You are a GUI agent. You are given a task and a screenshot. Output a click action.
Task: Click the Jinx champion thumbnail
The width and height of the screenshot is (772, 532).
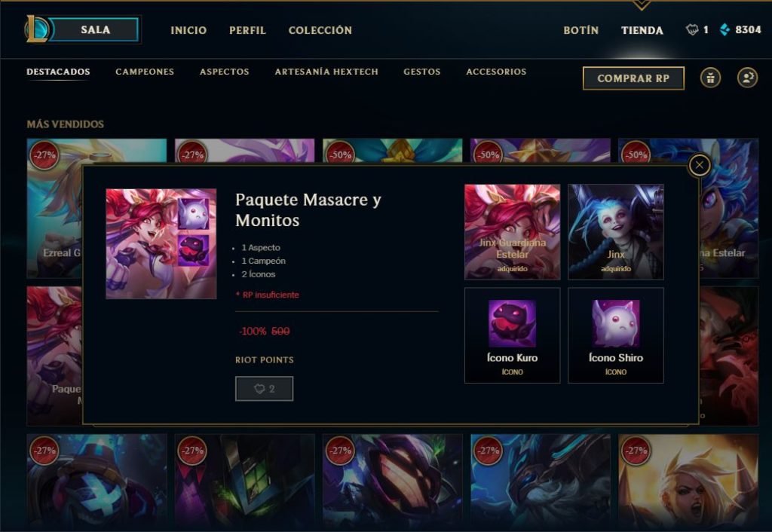click(x=615, y=232)
